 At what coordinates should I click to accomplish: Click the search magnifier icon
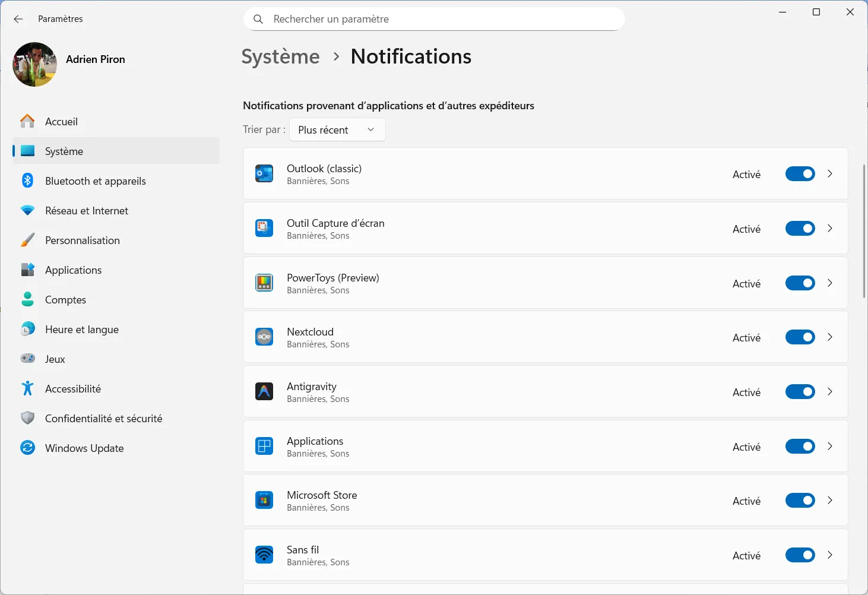(258, 18)
